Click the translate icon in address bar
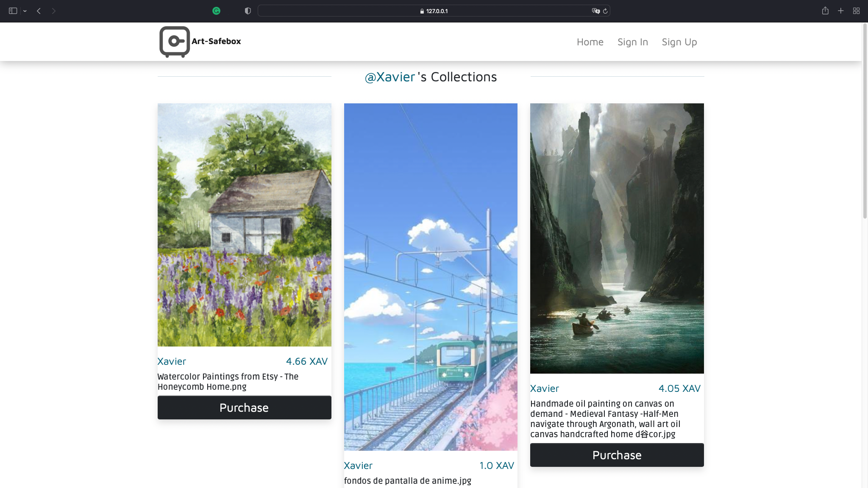Image resolution: width=868 pixels, height=488 pixels. coord(595,11)
